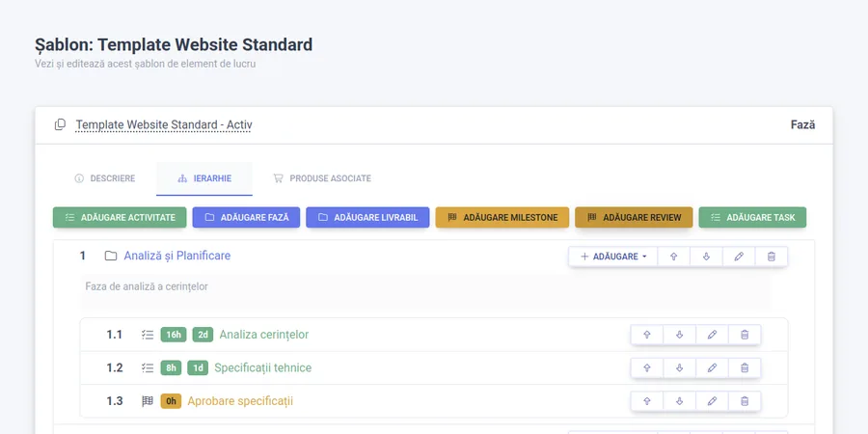Click the number 1.1 in the hierarchy

(115, 335)
